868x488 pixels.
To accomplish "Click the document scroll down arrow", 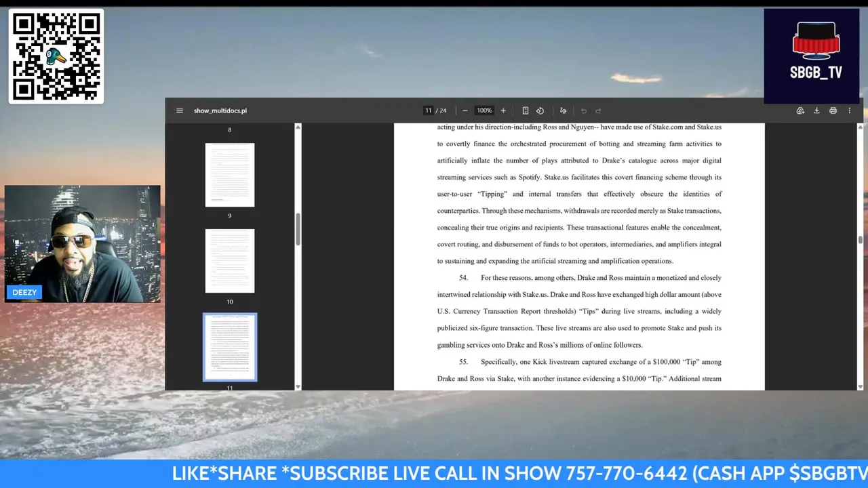I will pos(861,387).
